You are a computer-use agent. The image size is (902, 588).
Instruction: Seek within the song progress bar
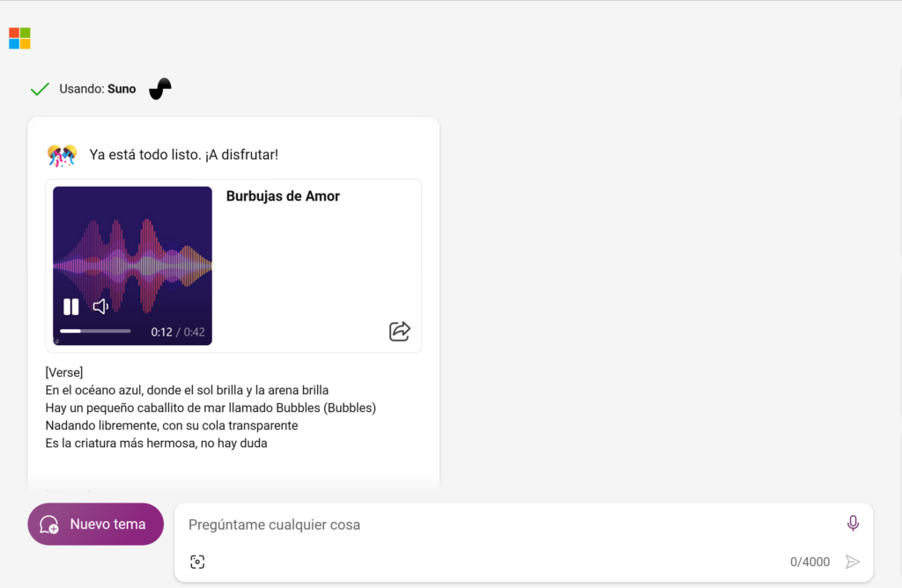click(x=95, y=331)
